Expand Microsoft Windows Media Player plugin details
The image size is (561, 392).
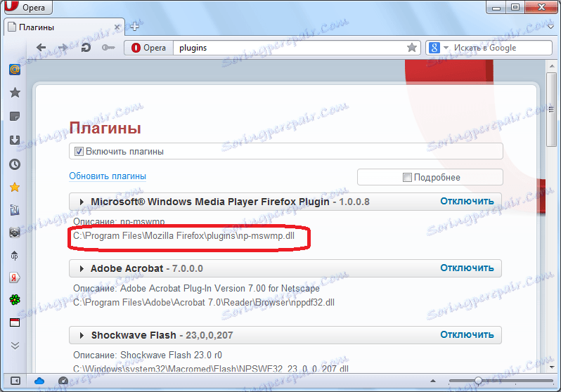82,202
